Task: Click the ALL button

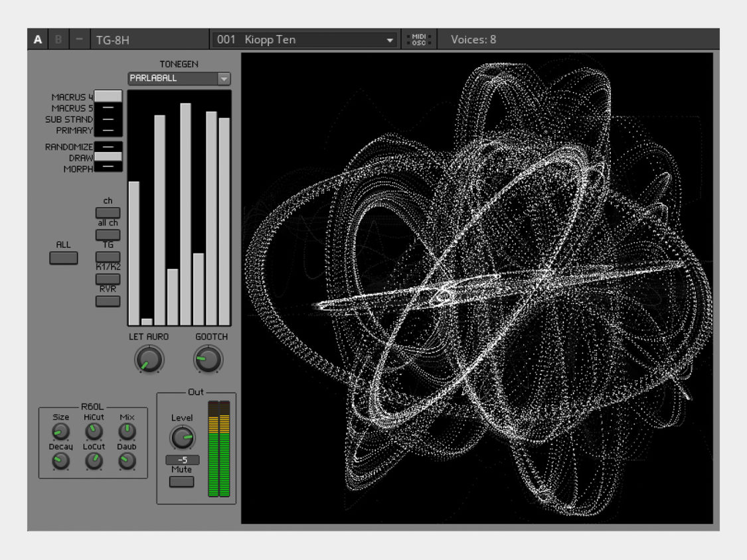Action: tap(62, 257)
